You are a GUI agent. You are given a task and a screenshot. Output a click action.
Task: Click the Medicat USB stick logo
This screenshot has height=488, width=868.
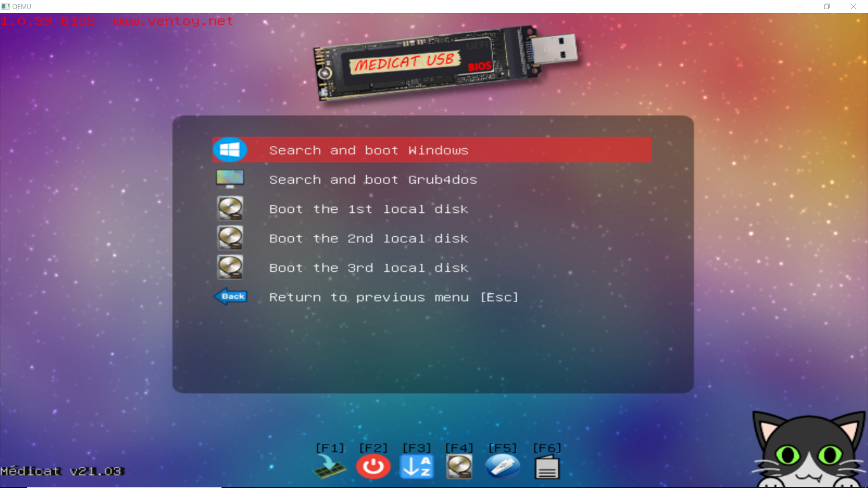[445, 63]
